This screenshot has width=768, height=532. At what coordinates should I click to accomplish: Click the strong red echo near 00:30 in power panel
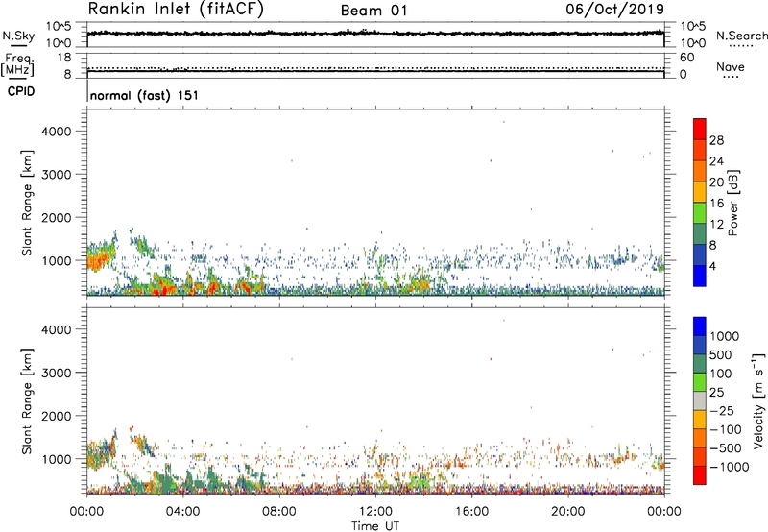point(98,259)
